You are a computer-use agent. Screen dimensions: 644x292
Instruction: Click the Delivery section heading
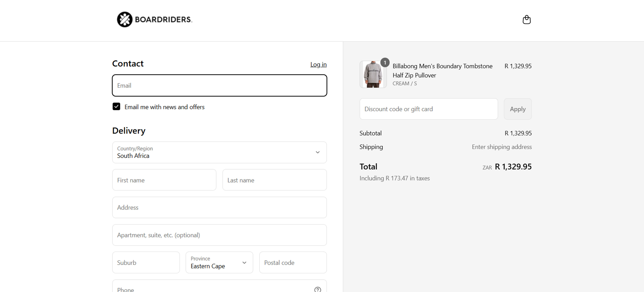pos(129,131)
